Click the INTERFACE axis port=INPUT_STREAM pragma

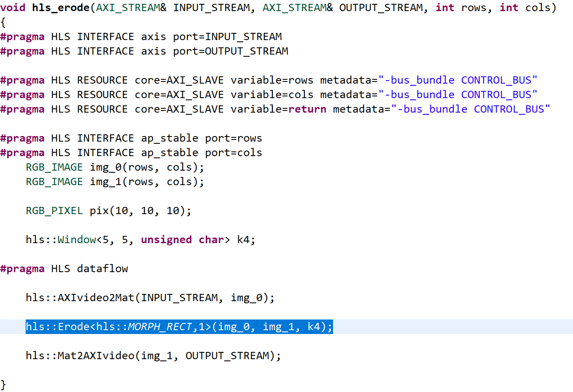(x=141, y=36)
